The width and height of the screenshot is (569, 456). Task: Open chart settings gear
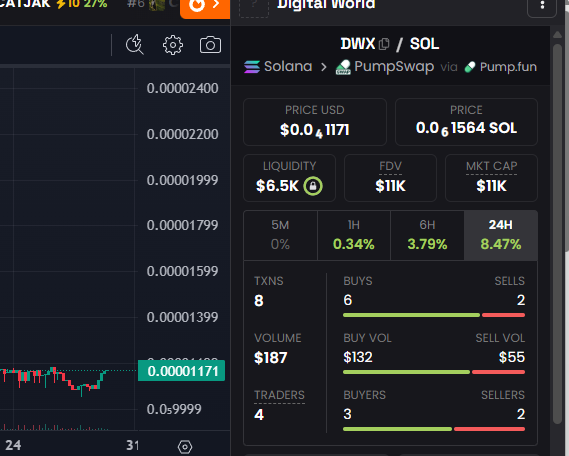[x=173, y=45]
